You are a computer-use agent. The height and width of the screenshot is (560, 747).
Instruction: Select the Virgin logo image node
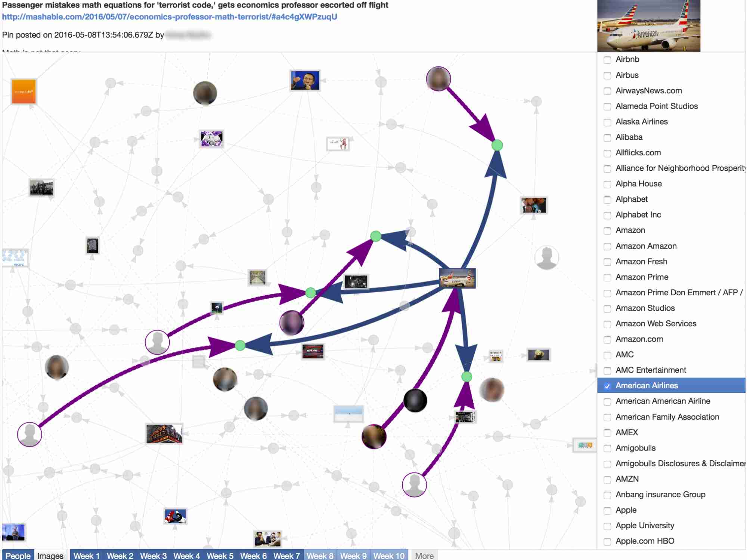point(175,516)
